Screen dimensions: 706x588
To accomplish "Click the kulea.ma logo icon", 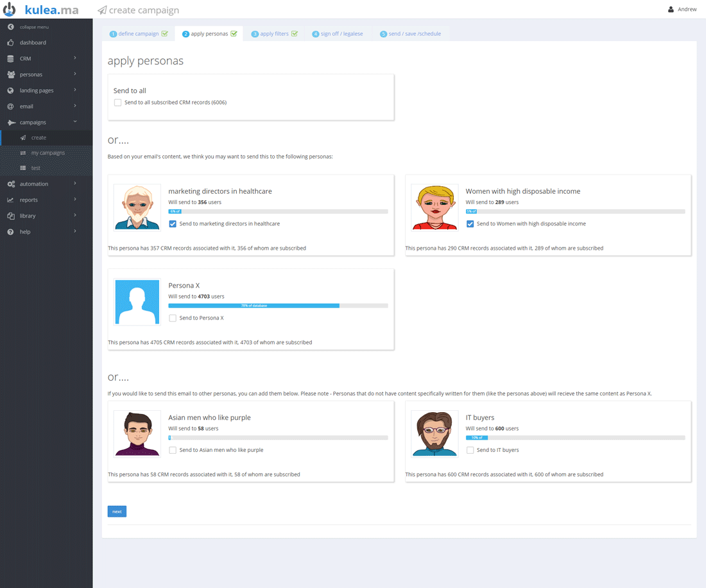I will tap(10, 10).
